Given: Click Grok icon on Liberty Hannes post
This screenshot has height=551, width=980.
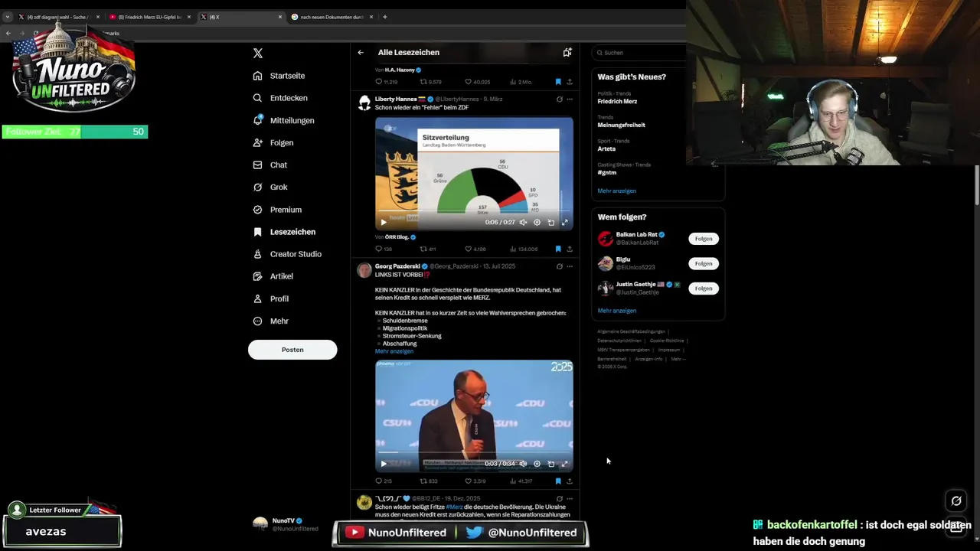Looking at the screenshot, I should 559,99.
